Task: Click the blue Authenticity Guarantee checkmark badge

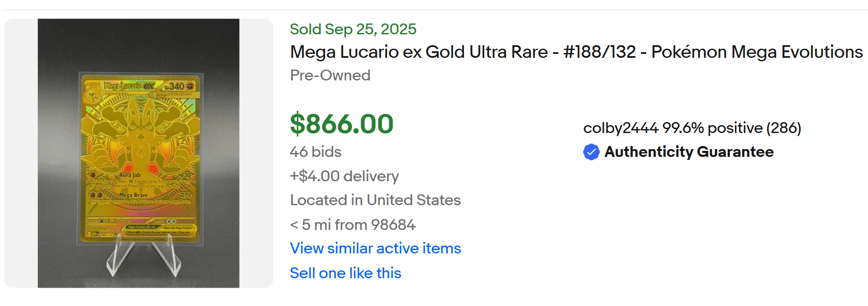Action: click(591, 152)
